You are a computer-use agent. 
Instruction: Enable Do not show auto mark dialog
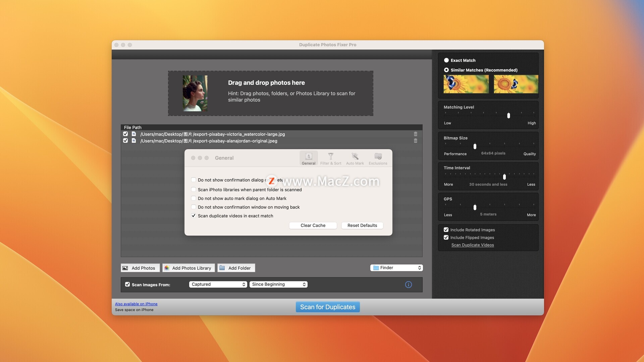pyautogui.click(x=194, y=198)
